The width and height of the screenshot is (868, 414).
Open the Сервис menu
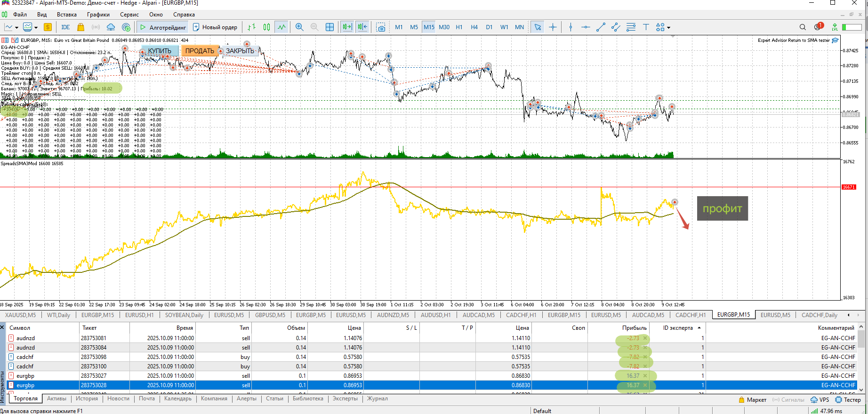pyautogui.click(x=129, y=15)
